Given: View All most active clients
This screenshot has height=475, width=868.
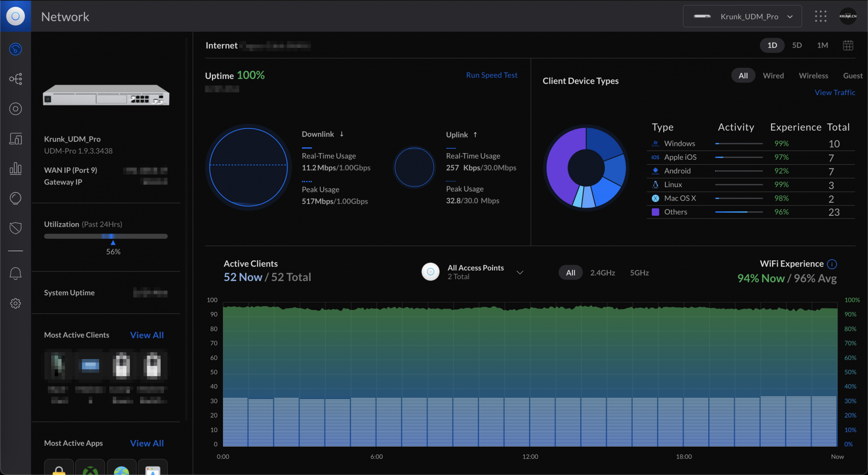Looking at the screenshot, I should click(x=147, y=335).
